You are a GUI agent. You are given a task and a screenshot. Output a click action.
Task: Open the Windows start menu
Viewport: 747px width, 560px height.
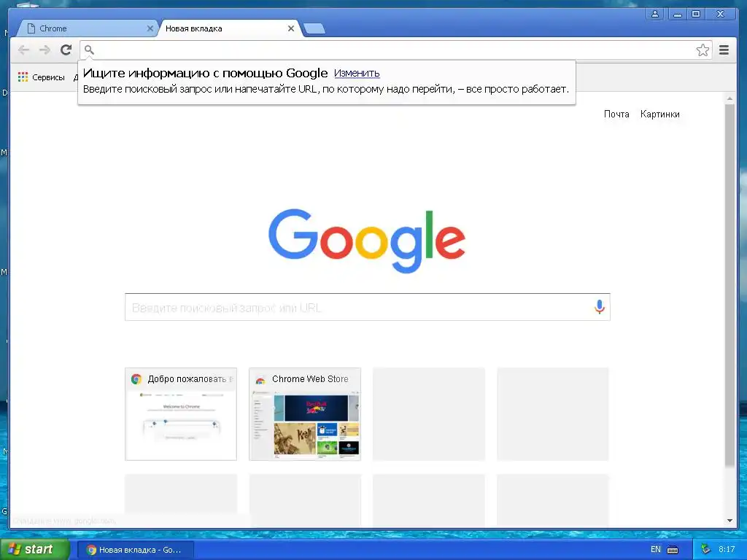point(34,549)
